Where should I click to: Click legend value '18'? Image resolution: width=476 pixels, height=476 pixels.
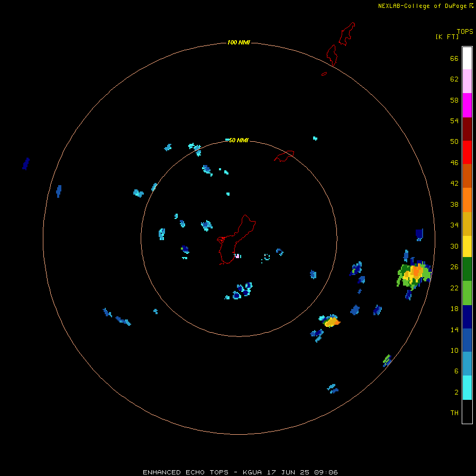pyautogui.click(x=454, y=309)
